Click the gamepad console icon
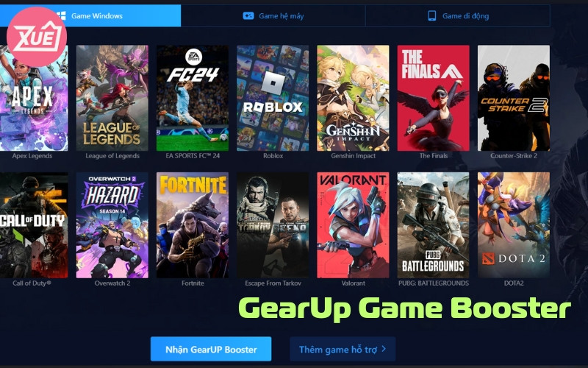The height and width of the screenshot is (368, 588). (248, 15)
